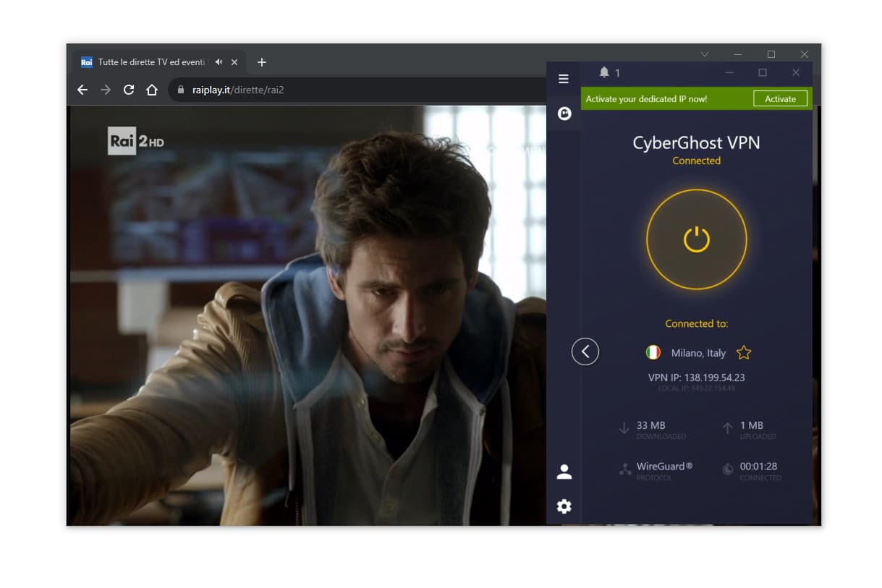
Task: Maximize the CyberGhost window
Action: coord(762,72)
